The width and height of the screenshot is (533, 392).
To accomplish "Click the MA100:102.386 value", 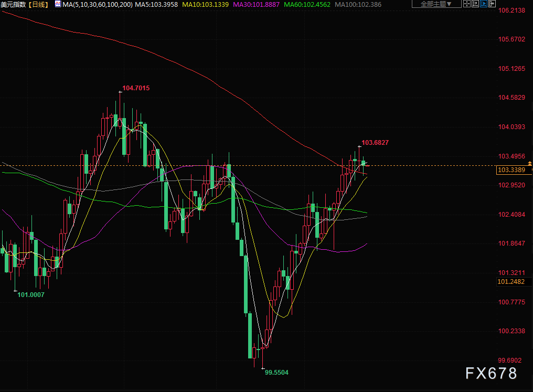I will click(358, 4).
